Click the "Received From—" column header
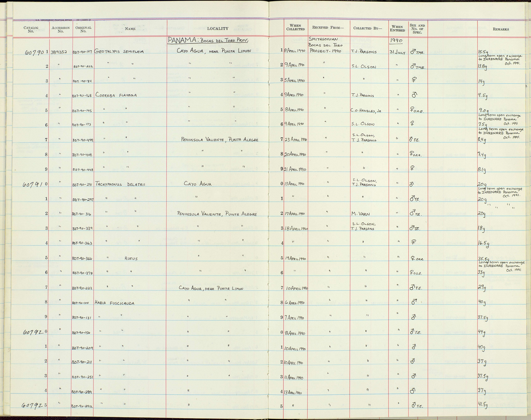531x420 pixels. click(328, 28)
